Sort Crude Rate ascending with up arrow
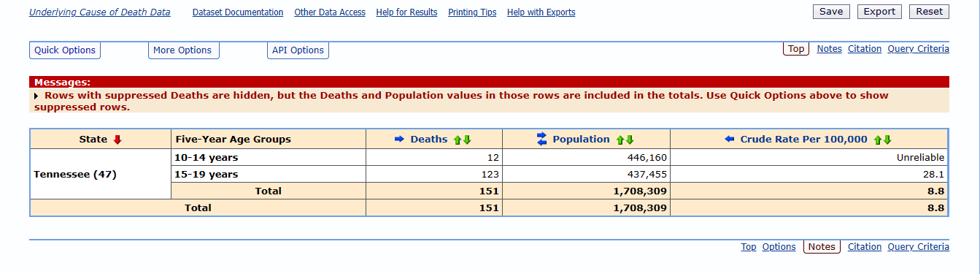This screenshot has width=980, height=274. click(x=878, y=140)
